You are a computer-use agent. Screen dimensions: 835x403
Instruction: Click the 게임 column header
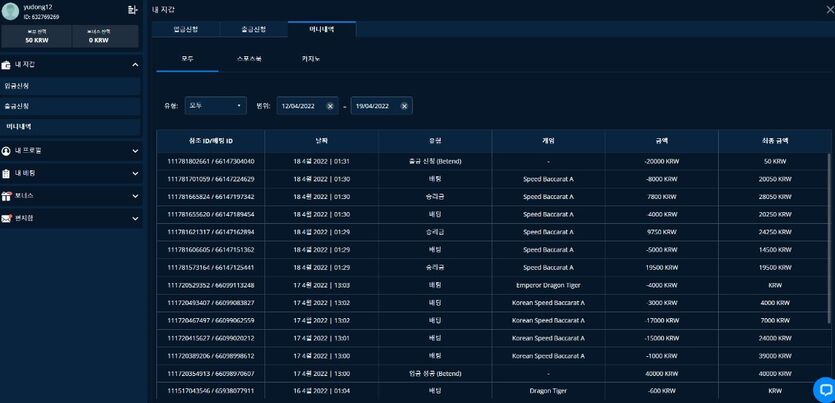(x=548, y=142)
